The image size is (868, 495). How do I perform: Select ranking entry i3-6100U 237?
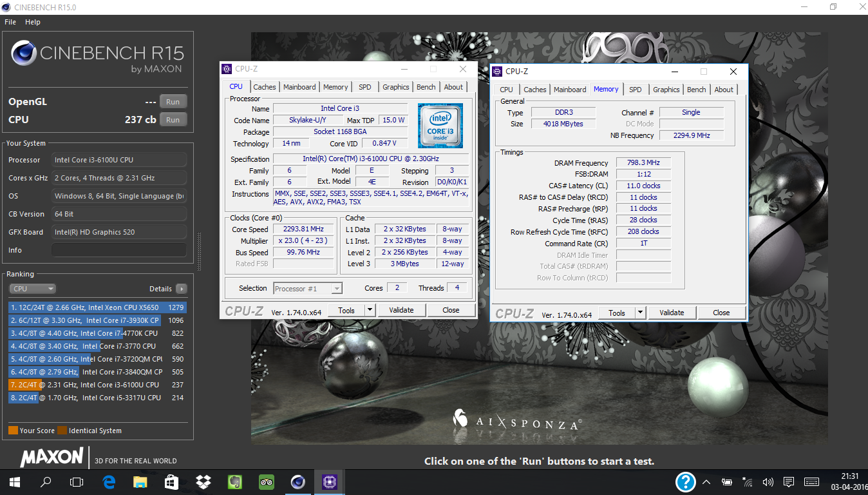point(97,385)
